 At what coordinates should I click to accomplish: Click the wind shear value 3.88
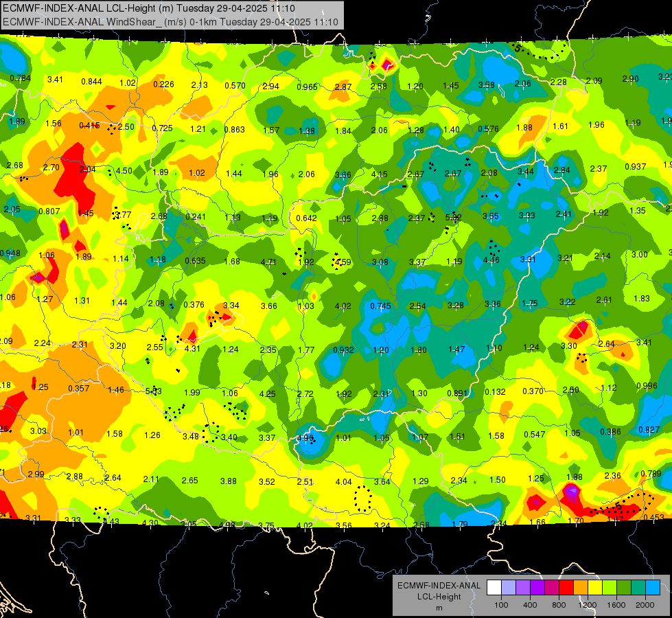click(229, 481)
